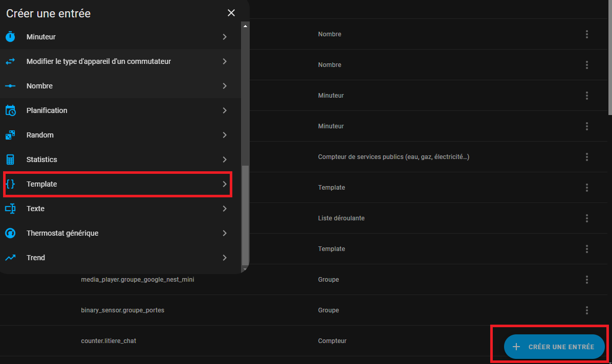
Task: Click the Planification calendar clock icon
Action: 11,110
